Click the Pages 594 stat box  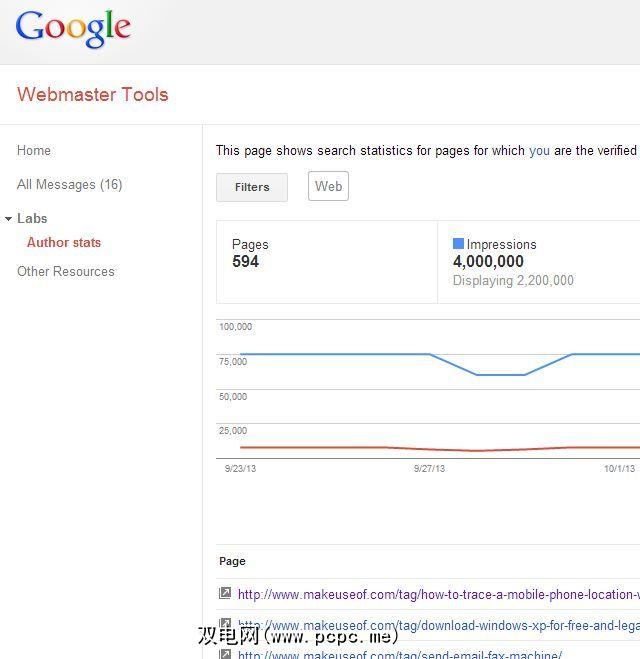(x=326, y=262)
